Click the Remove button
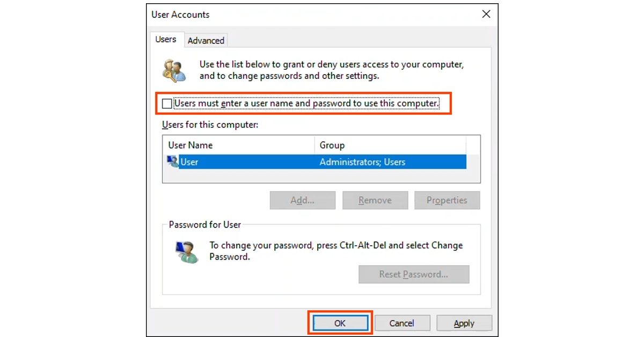This screenshot has height=337, width=644. point(375,200)
